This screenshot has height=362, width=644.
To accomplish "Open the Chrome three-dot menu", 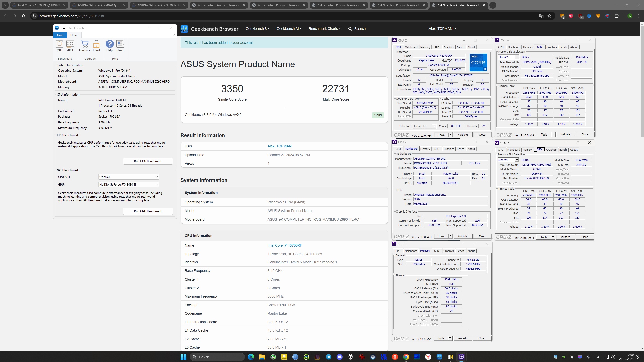I will tap(639, 16).
